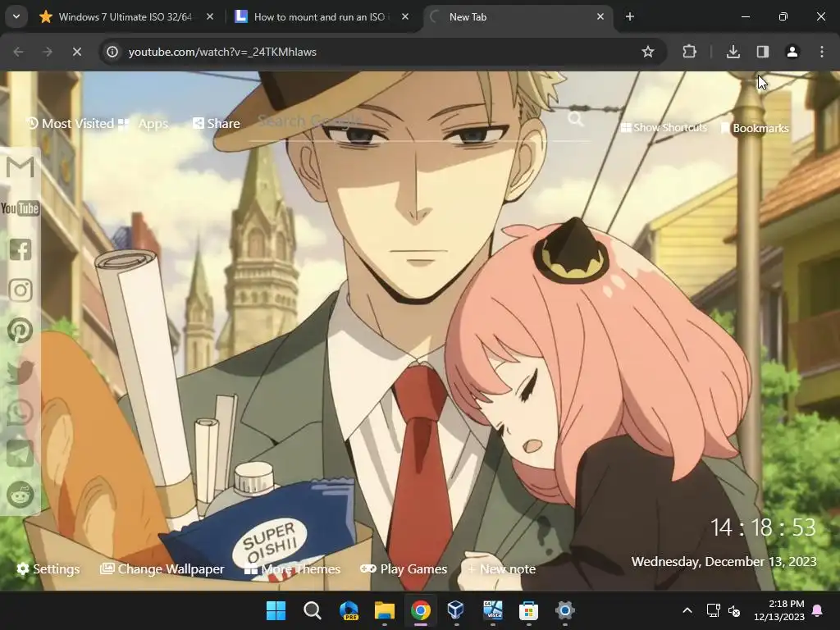Open File Explorer from taskbar
The image size is (840, 630).
385,610
